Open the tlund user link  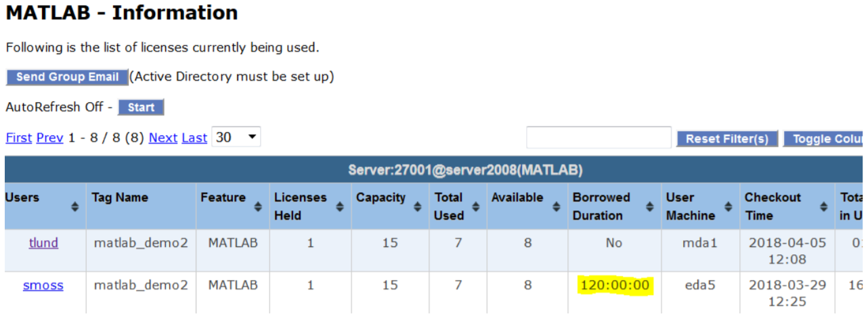pyautogui.click(x=43, y=243)
